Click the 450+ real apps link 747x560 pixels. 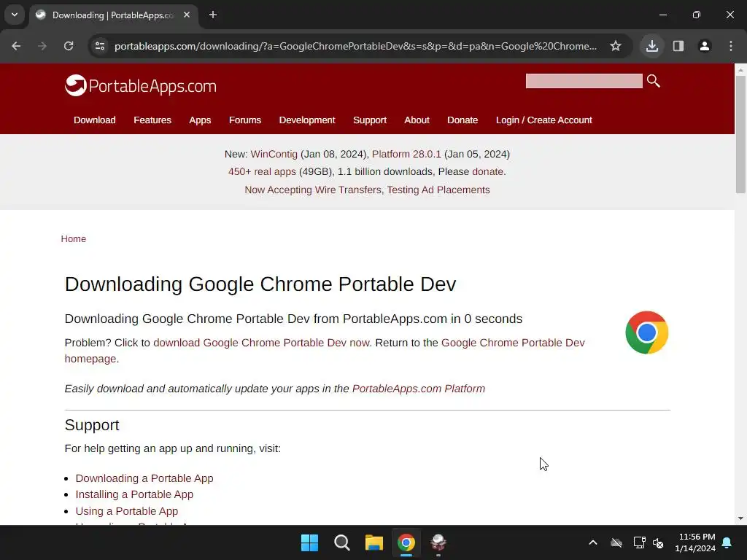pyautogui.click(x=262, y=171)
